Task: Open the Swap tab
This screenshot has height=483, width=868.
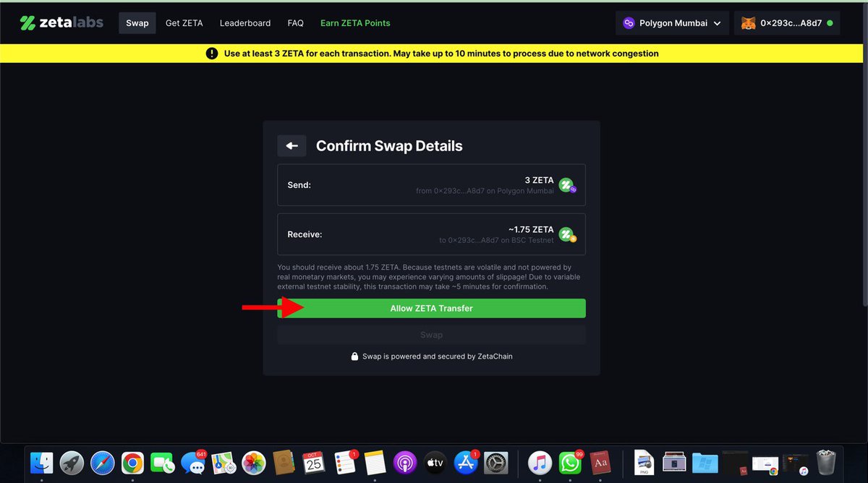Action: 137,23
